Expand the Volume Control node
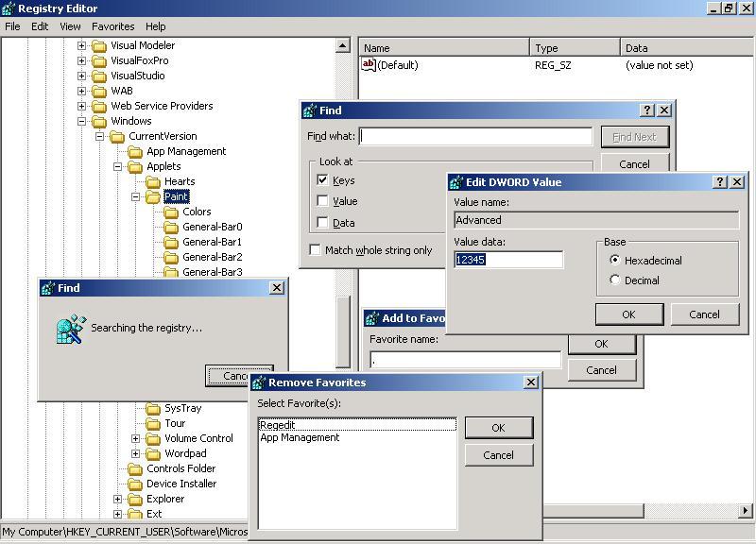756x544 pixels. 136,438
